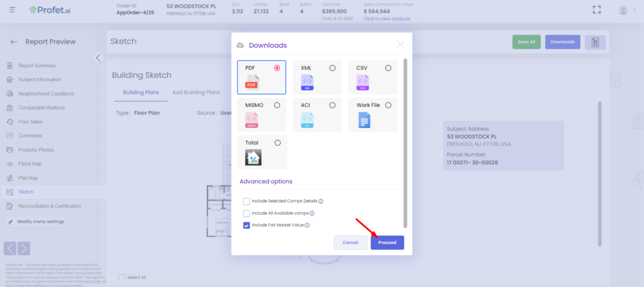Open the user profile dropdown
644x287 pixels.
(x=626, y=10)
